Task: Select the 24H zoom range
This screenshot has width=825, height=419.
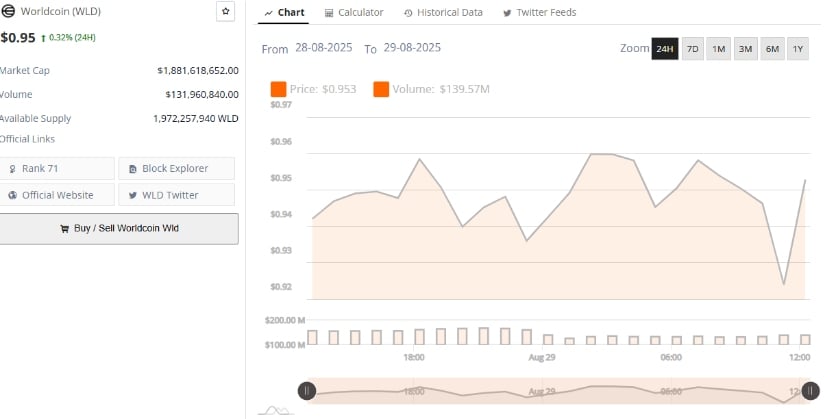Action: coord(665,49)
